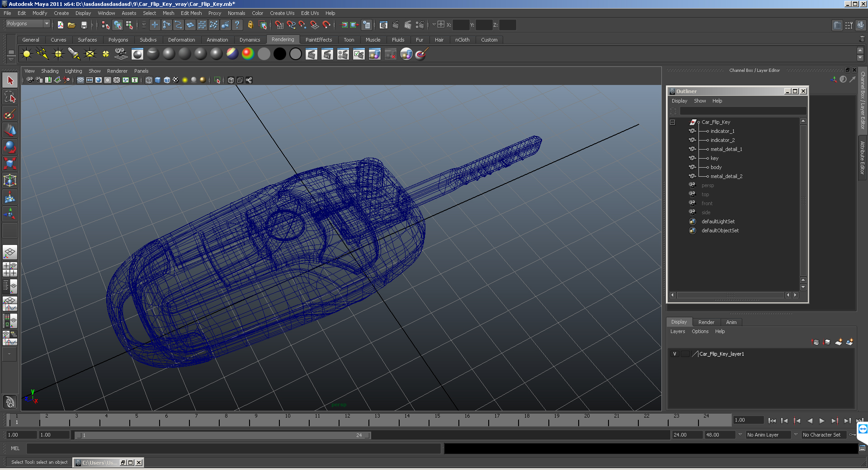Open the Mesh menu
The height and width of the screenshot is (470, 868).
click(168, 13)
